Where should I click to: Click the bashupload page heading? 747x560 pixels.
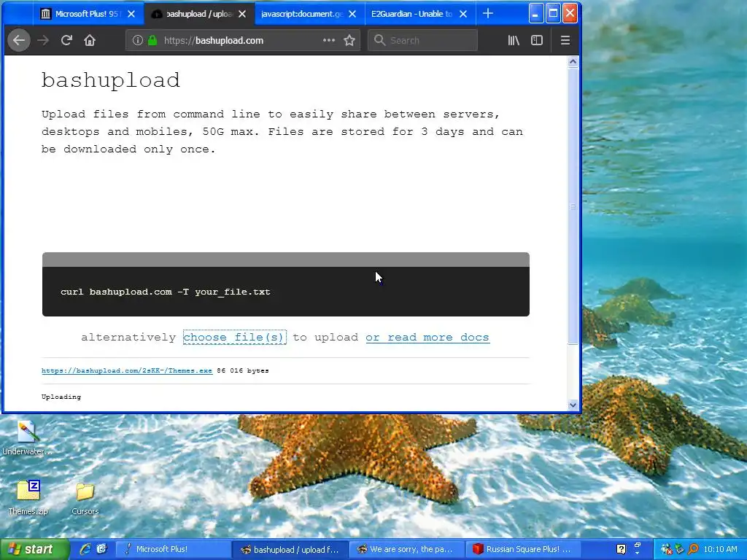click(x=111, y=80)
